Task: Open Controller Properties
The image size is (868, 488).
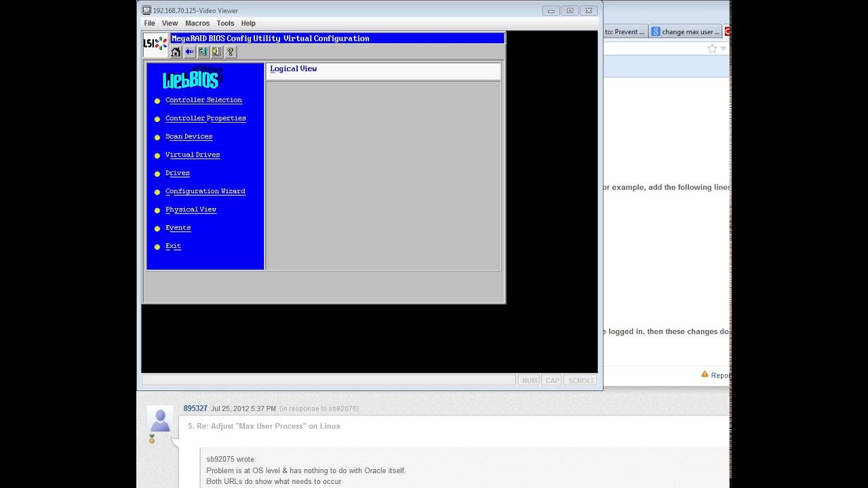Action: coord(205,119)
